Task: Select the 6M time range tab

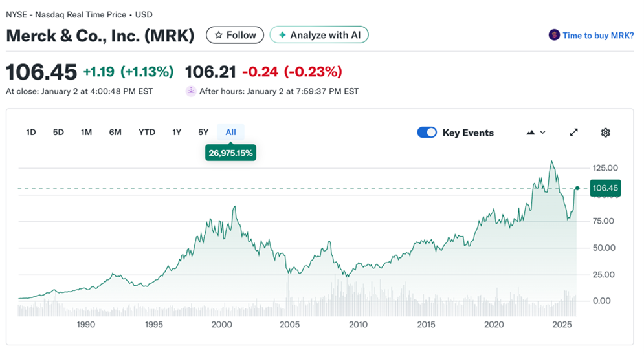Action: tap(115, 132)
